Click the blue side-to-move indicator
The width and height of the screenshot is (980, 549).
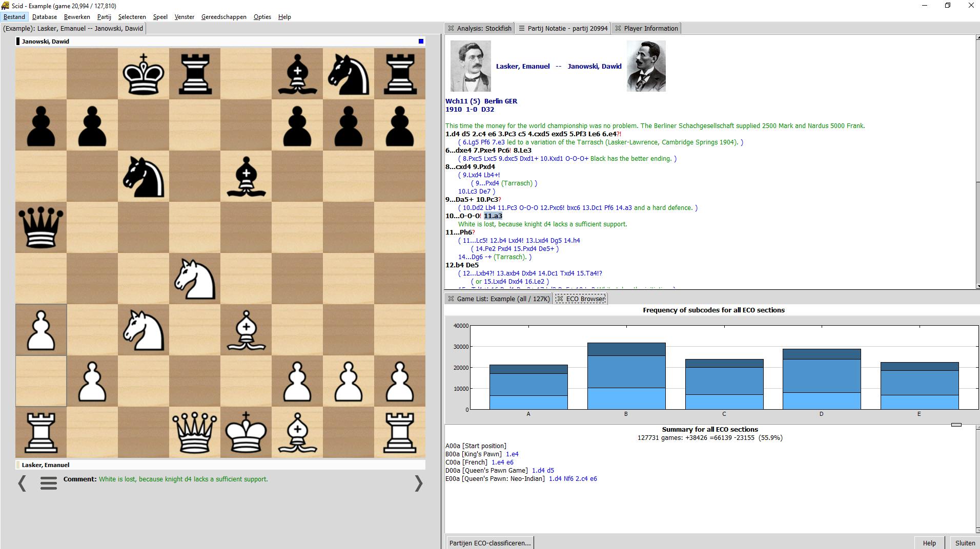pyautogui.click(x=421, y=41)
